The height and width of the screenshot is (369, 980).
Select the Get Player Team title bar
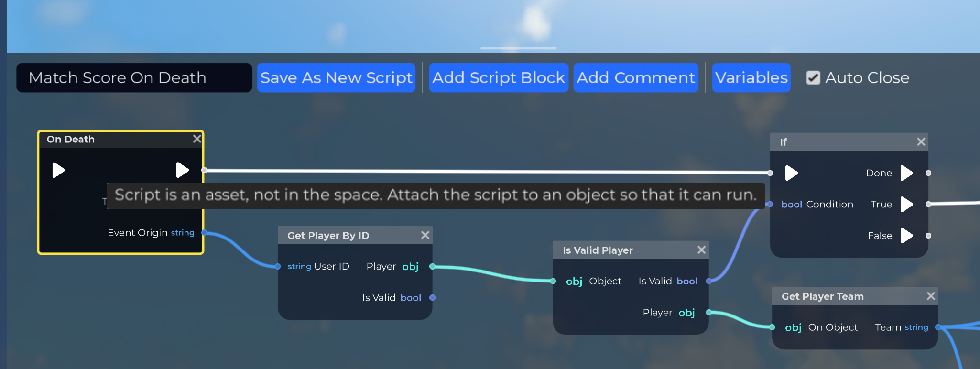point(855,296)
